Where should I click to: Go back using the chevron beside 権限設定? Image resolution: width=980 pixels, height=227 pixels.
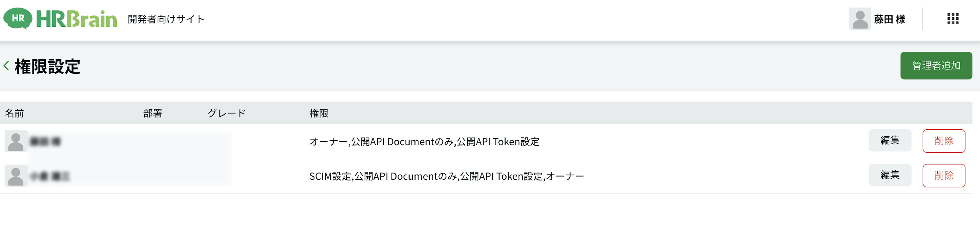6,66
